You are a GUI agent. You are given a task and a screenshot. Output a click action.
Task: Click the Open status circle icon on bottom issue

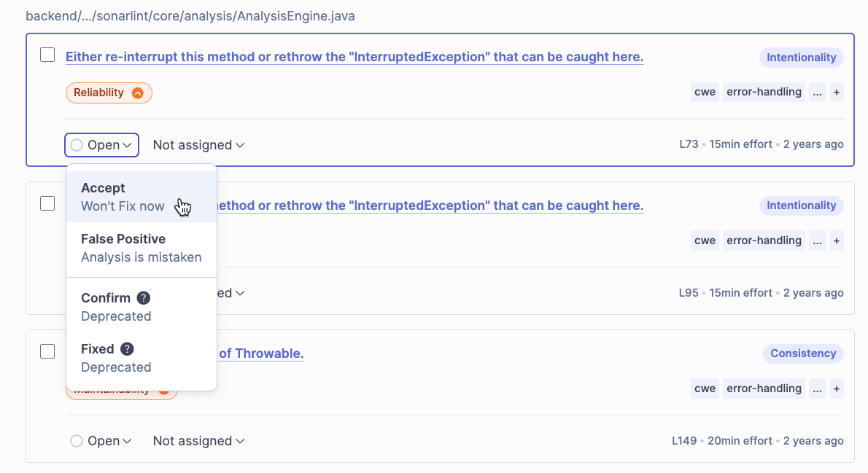(76, 441)
